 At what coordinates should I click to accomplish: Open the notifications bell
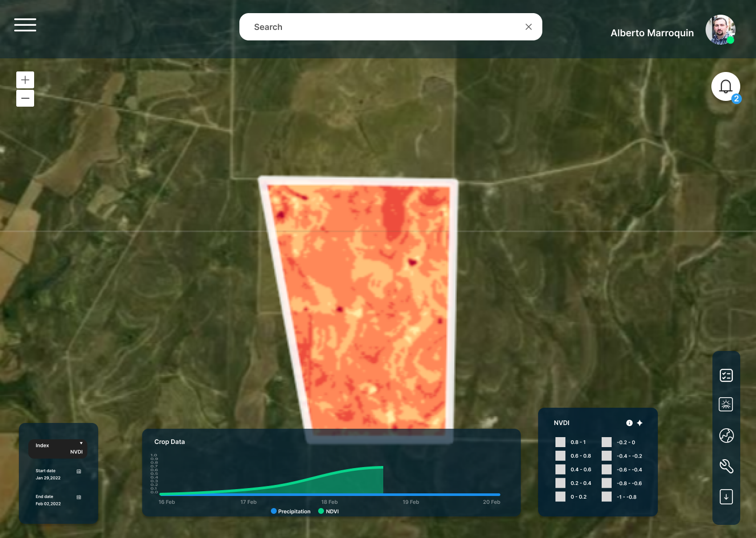click(726, 87)
